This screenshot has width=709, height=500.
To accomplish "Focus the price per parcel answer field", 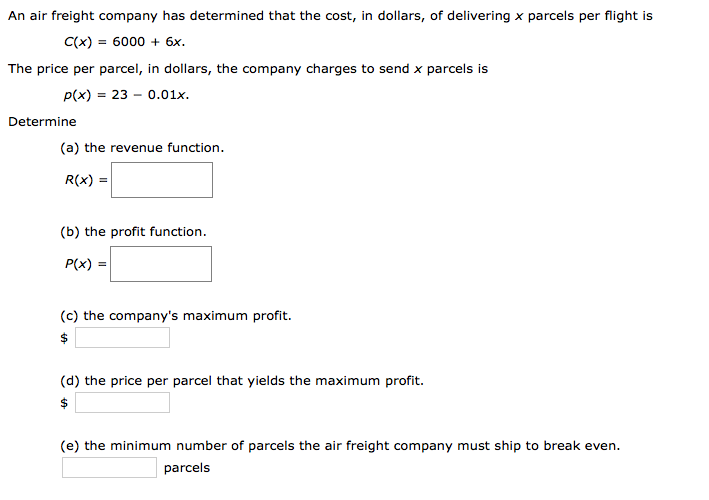I will tap(123, 402).
